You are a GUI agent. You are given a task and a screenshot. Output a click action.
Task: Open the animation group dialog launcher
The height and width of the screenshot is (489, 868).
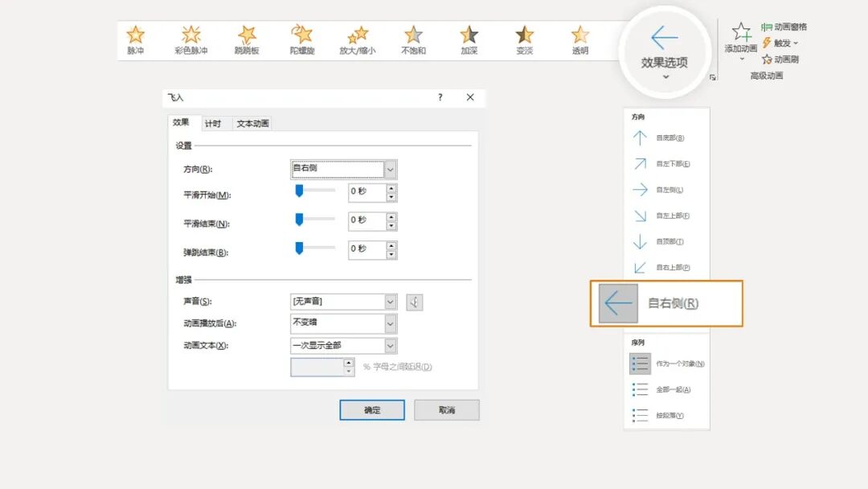pyautogui.click(x=712, y=77)
